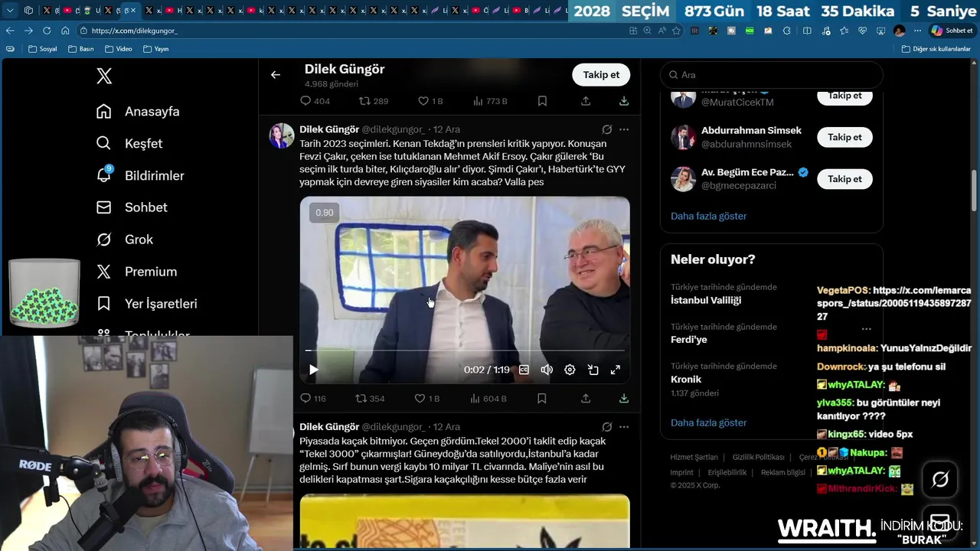980x551 pixels.
Task: Follow Dilek Güngör with the Takip et button
Action: coord(601,74)
